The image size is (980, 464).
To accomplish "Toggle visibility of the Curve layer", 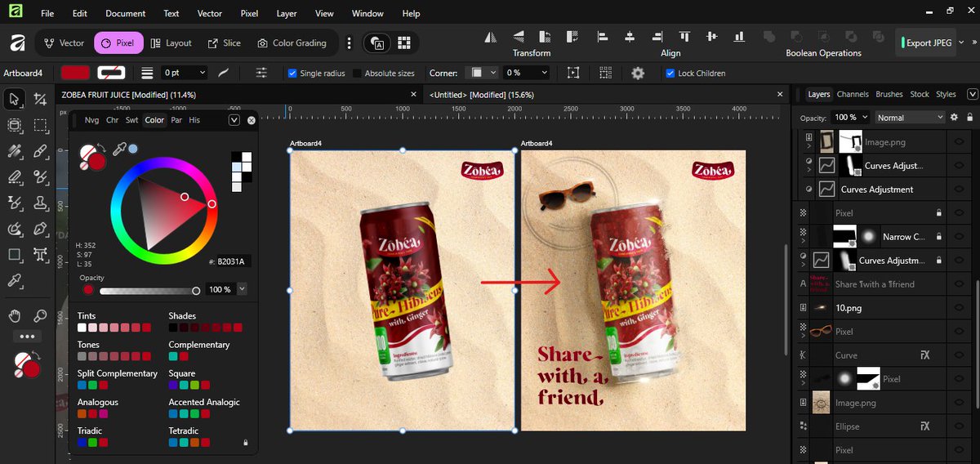I will tap(960, 355).
